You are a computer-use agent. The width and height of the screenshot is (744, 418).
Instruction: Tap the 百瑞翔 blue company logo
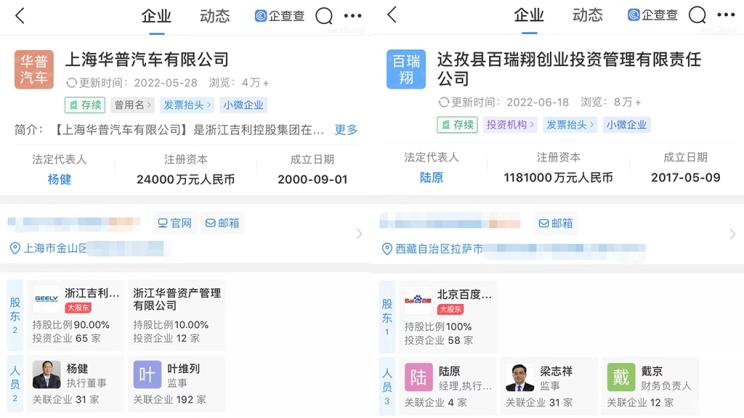click(406, 69)
